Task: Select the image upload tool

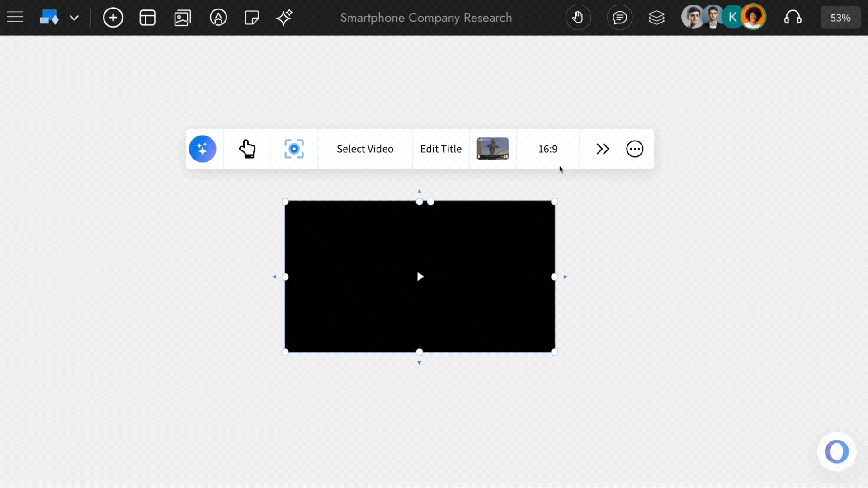Action: (x=182, y=17)
